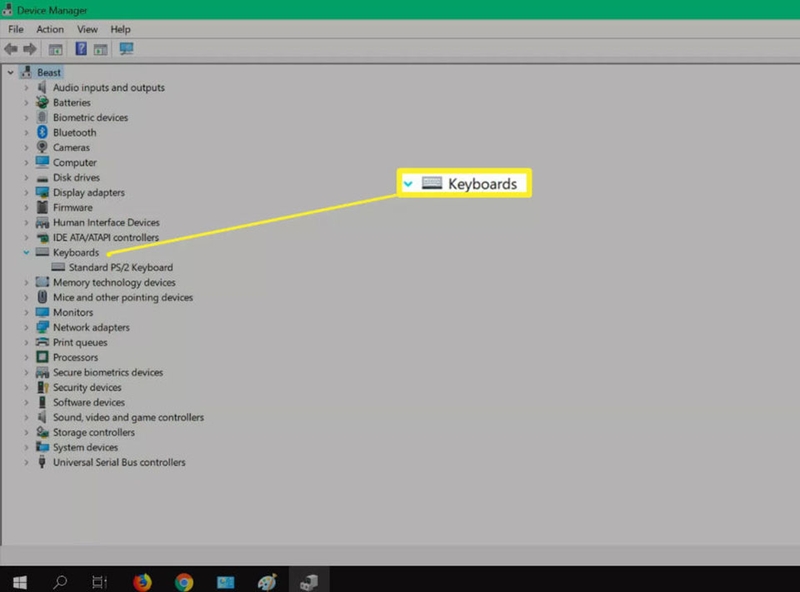Click the Scan for hardware changes monitor icon
The height and width of the screenshot is (592, 800).
(126, 48)
